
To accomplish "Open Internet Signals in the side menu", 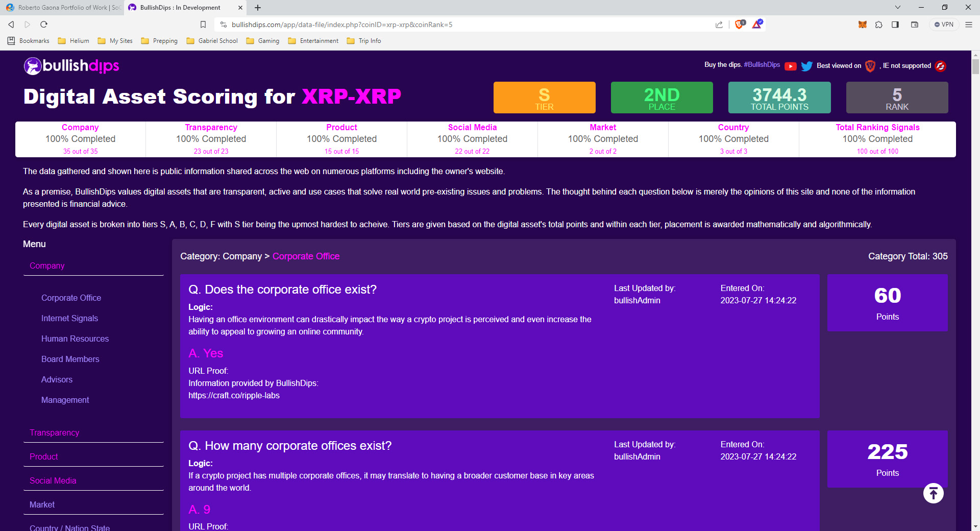I will pyautogui.click(x=69, y=318).
